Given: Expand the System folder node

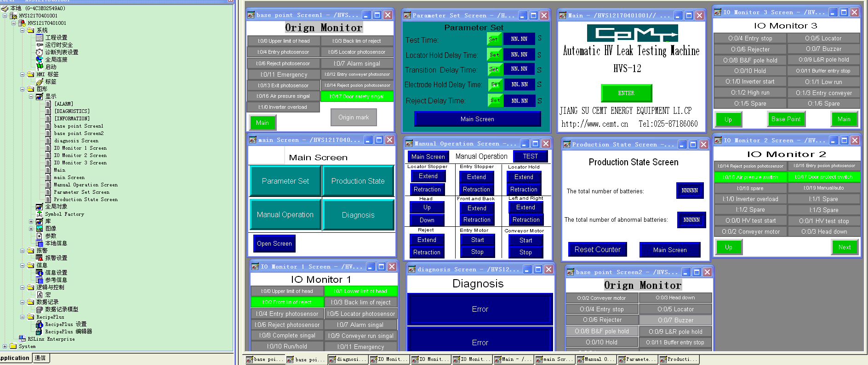Looking at the screenshot, I should coord(5,346).
